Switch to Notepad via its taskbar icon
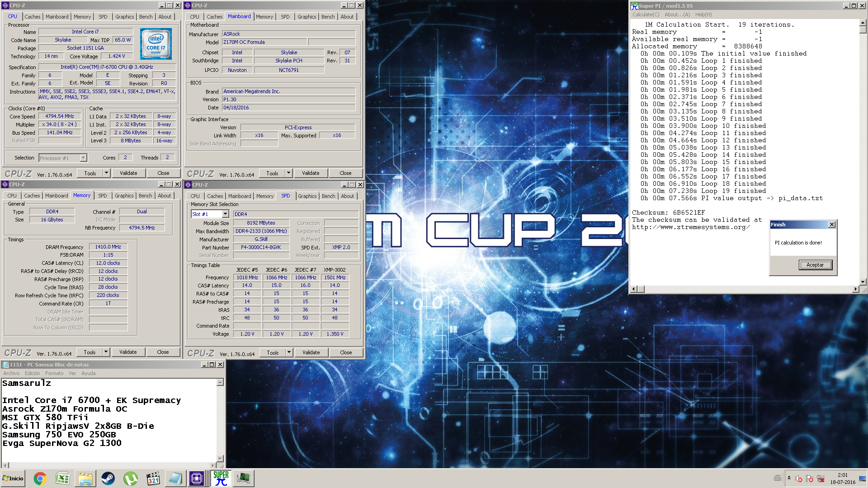Image resolution: width=868 pixels, height=488 pixels. click(x=175, y=479)
